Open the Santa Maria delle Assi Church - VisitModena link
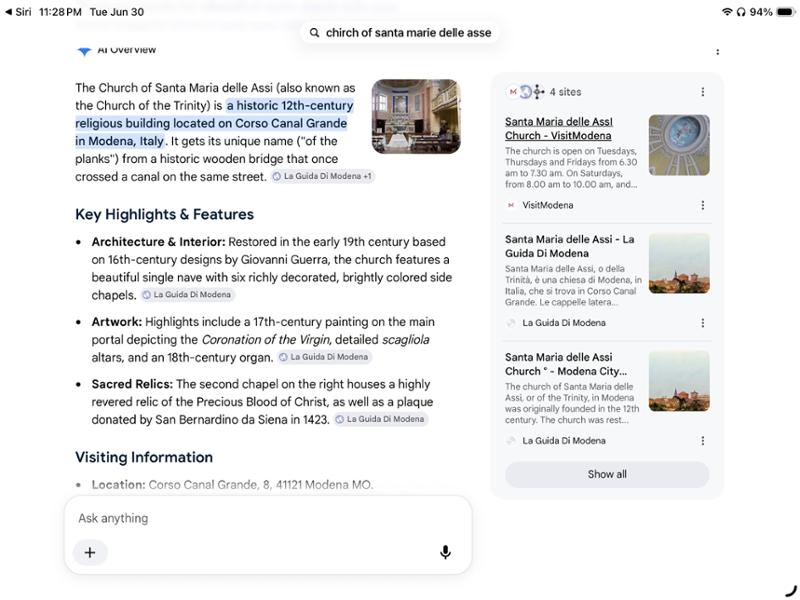The height and width of the screenshot is (600, 800). 559,129
